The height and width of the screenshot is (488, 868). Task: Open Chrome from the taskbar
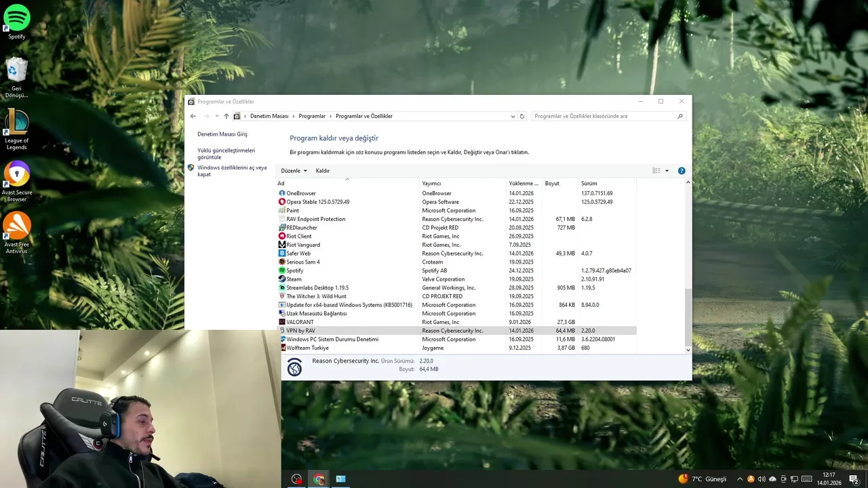(x=319, y=479)
